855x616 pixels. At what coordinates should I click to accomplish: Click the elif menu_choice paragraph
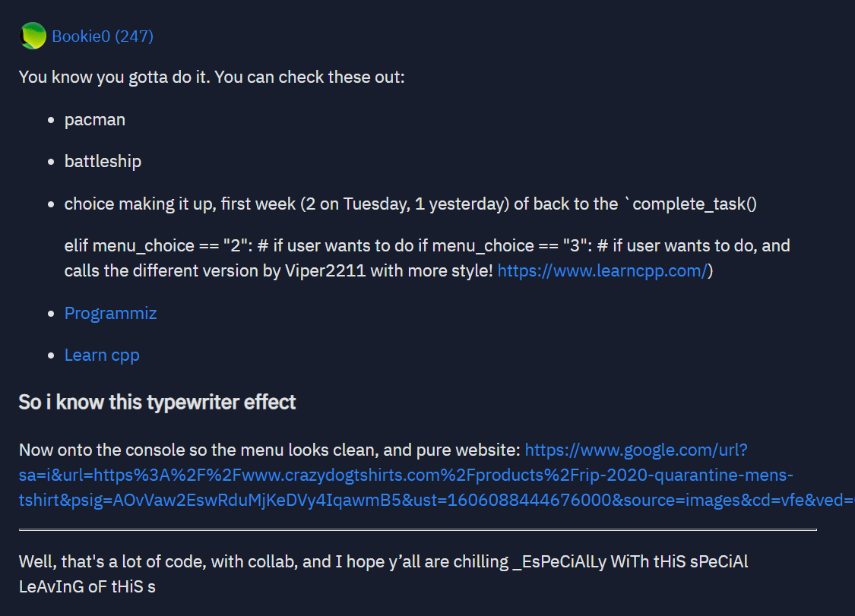427,258
